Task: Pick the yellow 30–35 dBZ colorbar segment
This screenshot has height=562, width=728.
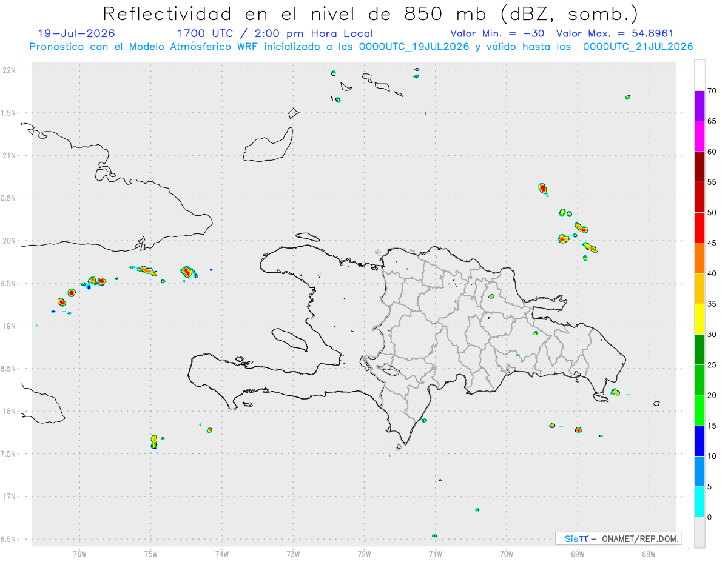Action: click(x=699, y=319)
